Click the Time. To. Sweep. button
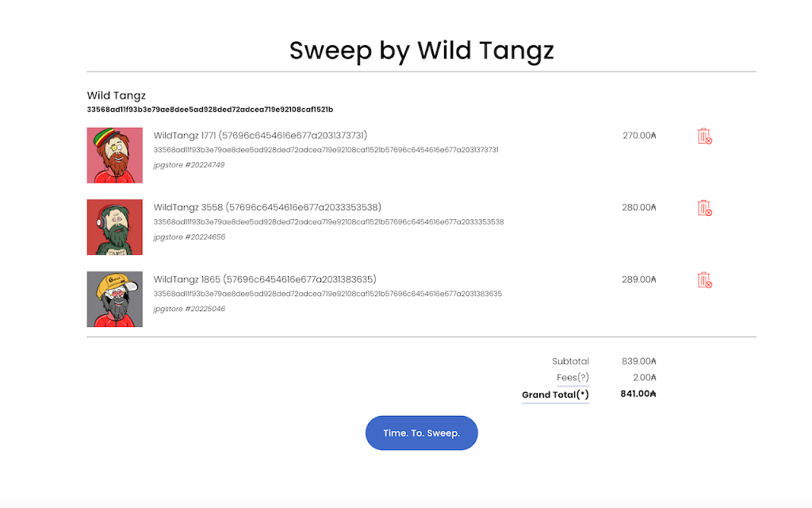Image resolution: width=812 pixels, height=508 pixels. point(422,433)
